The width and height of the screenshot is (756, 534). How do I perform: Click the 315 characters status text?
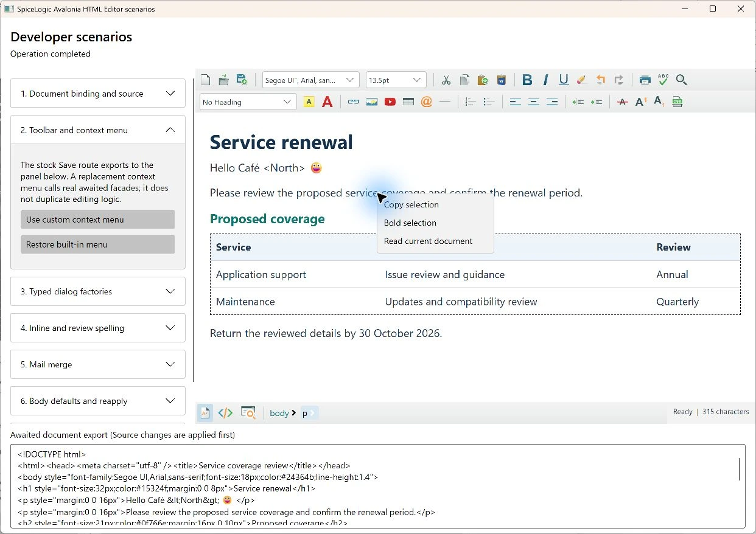726,412
